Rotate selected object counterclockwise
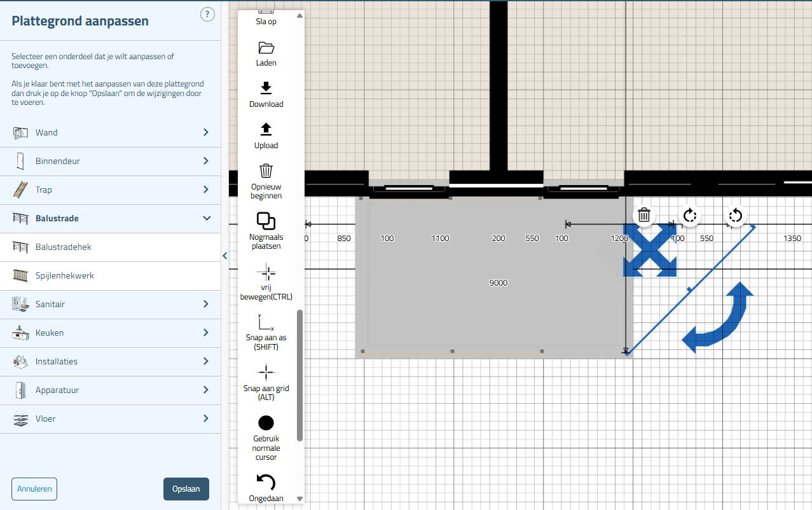 point(735,216)
